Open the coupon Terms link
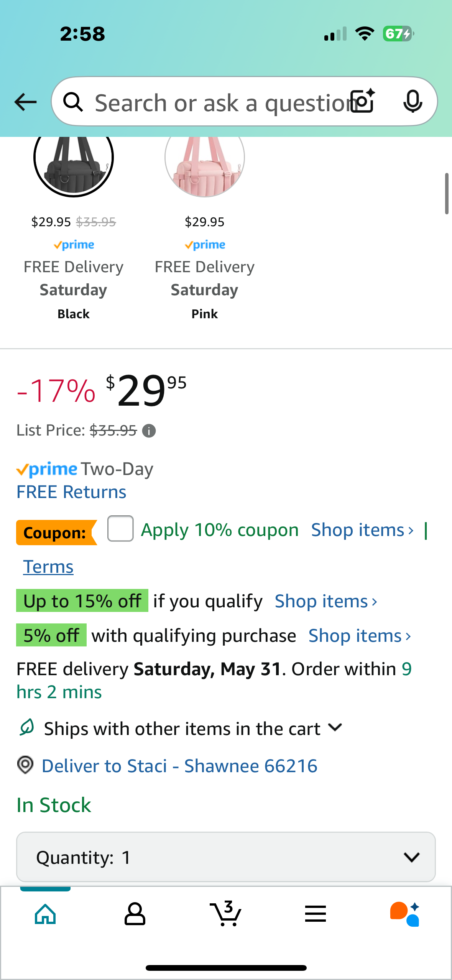 pos(48,567)
